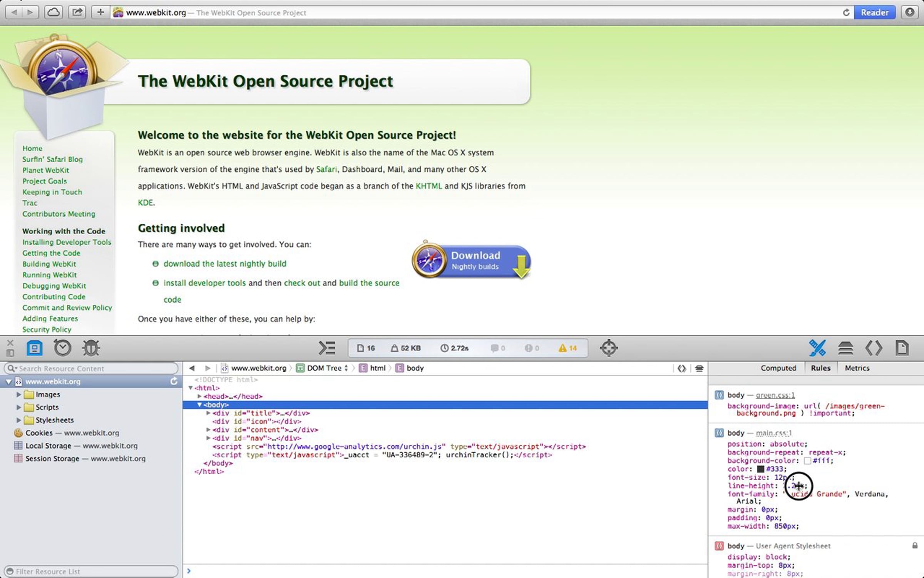Image resolution: width=924 pixels, height=578 pixels.
Task: Focus the Filter Resource List field
Action: click(x=91, y=571)
